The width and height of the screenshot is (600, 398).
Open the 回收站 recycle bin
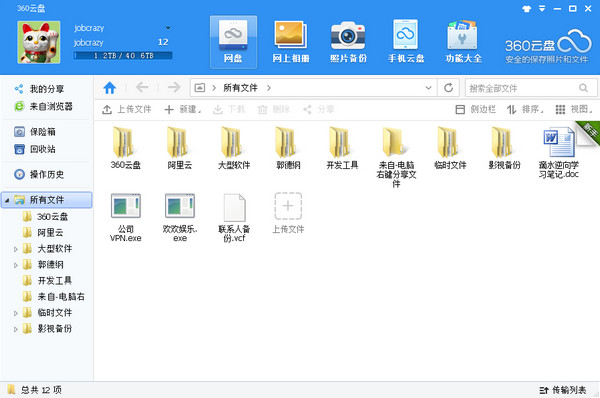tap(35, 149)
